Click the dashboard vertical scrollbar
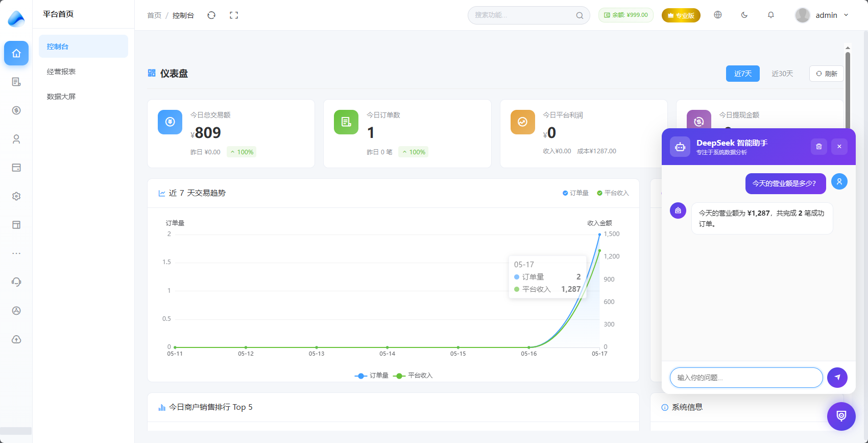Viewport: 868px width, 443px height. [848, 89]
